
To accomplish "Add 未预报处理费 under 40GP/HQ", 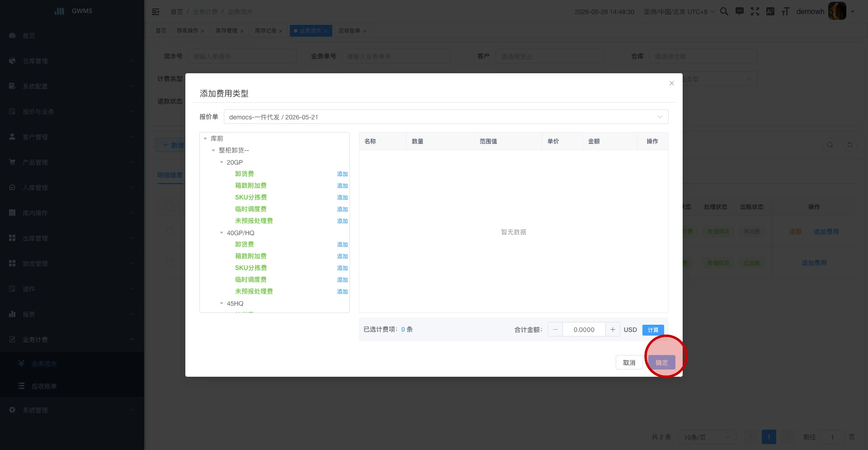I will tap(342, 292).
